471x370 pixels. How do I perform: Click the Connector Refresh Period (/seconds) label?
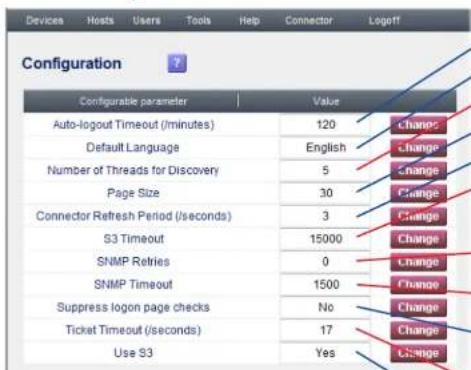click(x=133, y=216)
